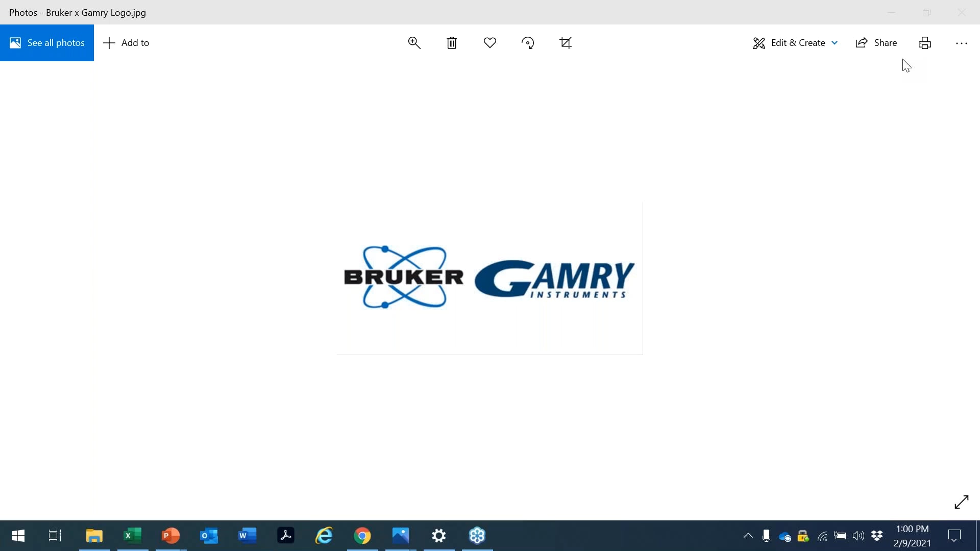Click the padlock security tray icon
980x551 pixels.
point(803,536)
